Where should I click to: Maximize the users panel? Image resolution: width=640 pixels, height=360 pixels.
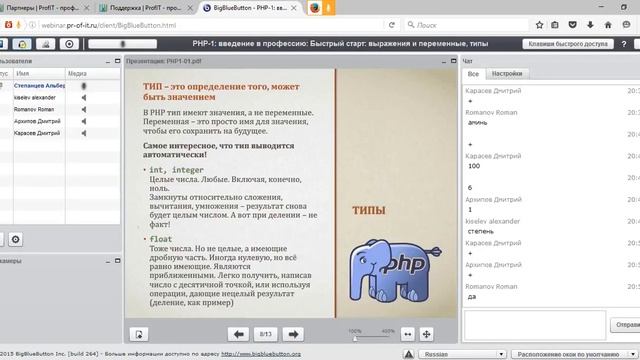118,61
